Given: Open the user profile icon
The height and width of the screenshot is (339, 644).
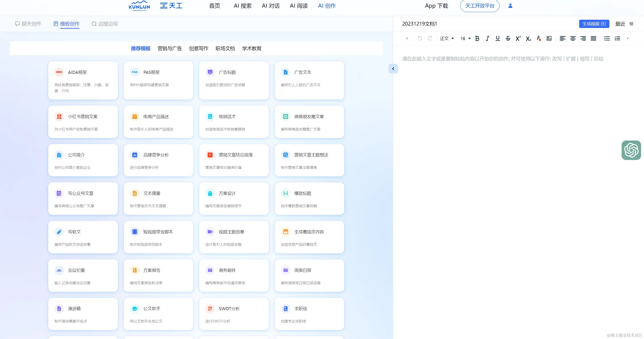Looking at the screenshot, I should [510, 6].
